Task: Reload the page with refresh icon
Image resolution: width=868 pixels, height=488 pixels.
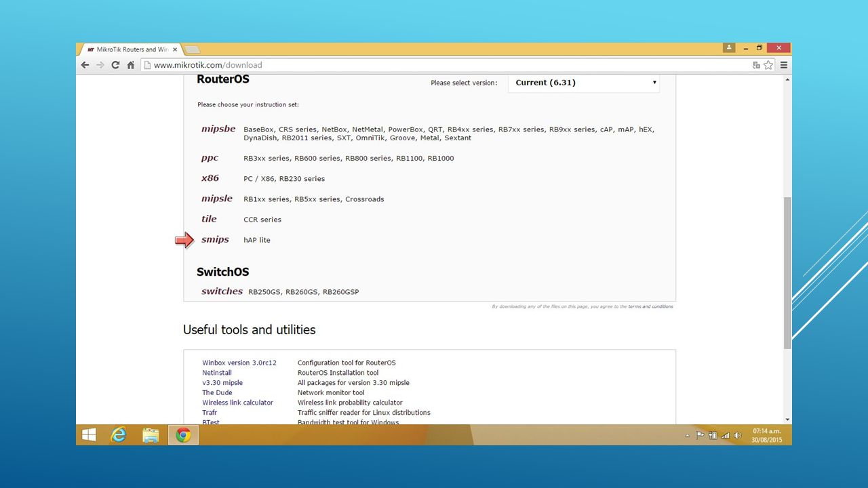Action: (115, 65)
